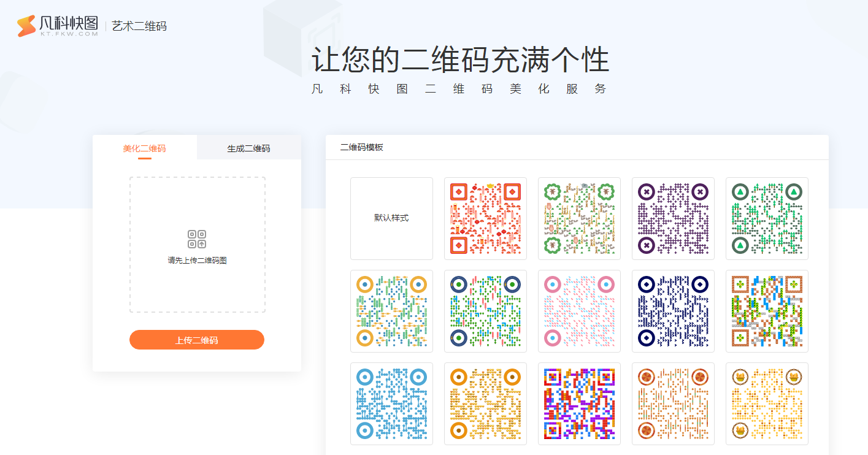The height and width of the screenshot is (455, 868).
Task: Switch to the 生成二维码 tab
Action: [248, 148]
